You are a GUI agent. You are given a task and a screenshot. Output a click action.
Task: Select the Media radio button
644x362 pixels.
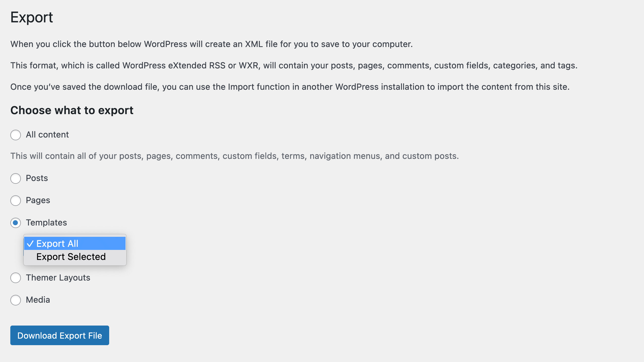(x=15, y=300)
